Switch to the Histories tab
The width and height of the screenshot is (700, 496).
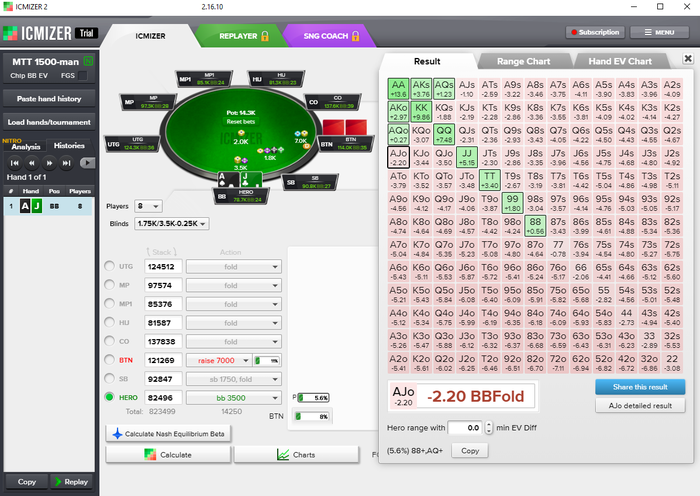(69, 146)
